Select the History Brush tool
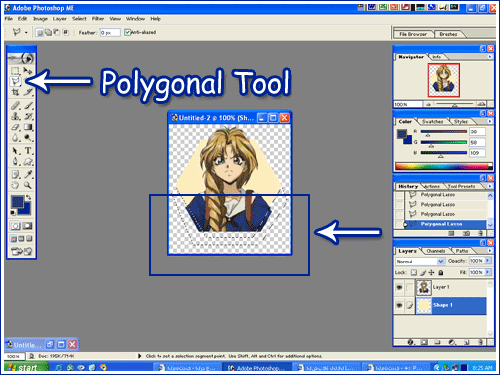This screenshot has height=375, width=500. [x=28, y=116]
